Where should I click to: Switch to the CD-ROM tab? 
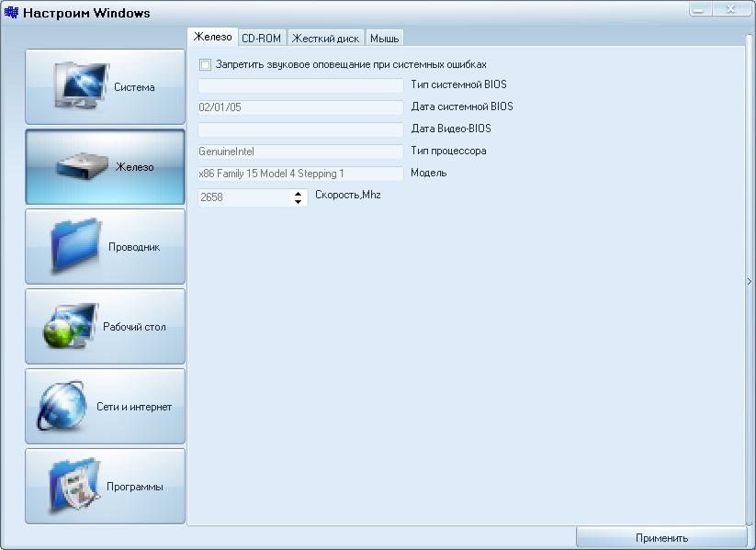261,38
